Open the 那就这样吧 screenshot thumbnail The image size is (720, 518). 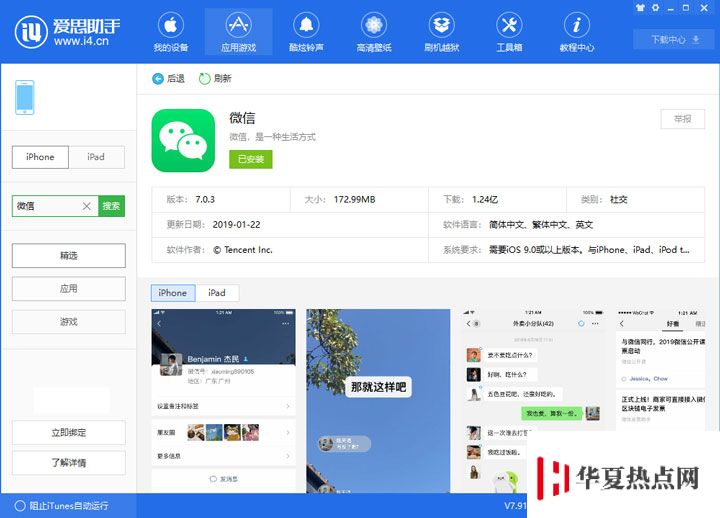pyautogui.click(x=378, y=401)
